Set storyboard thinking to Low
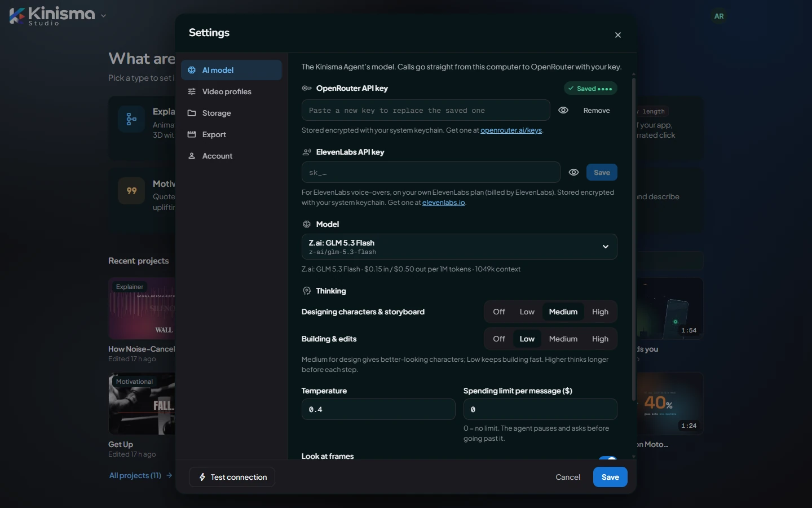812x508 pixels. click(x=527, y=312)
